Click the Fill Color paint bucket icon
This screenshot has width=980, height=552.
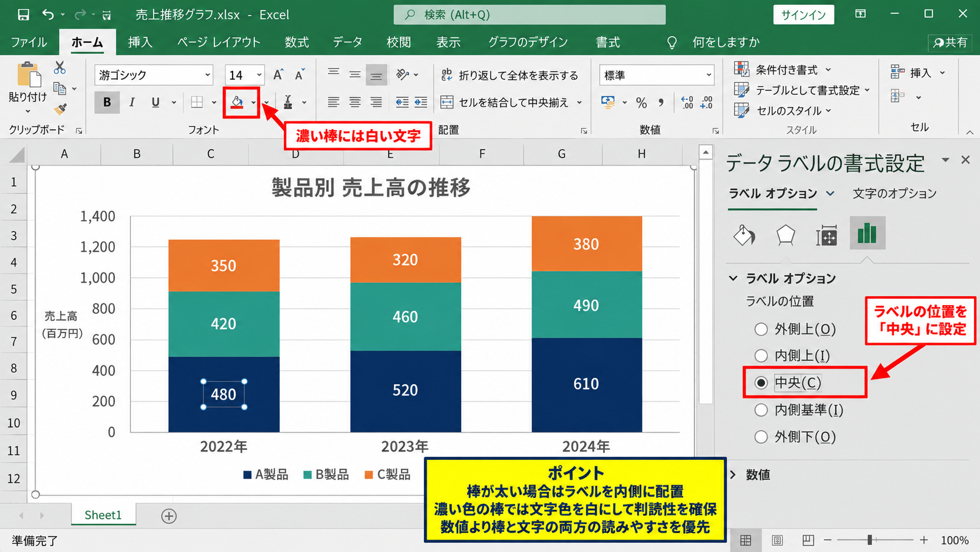pyautogui.click(x=237, y=103)
